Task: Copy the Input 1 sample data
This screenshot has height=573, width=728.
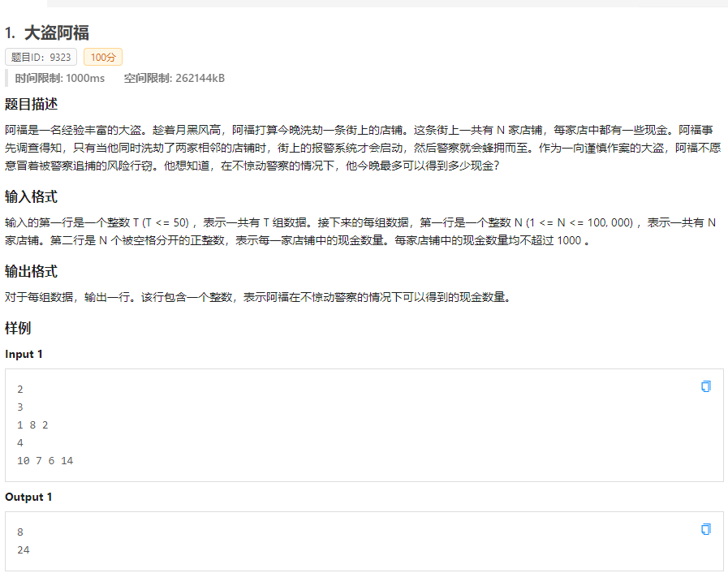Action: [705, 386]
